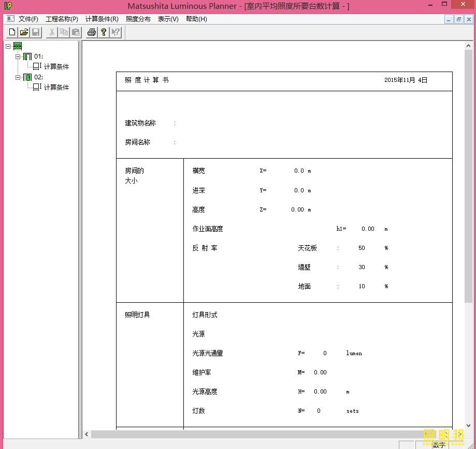
Task: Click the Print toolbar icon
Action: (92, 33)
